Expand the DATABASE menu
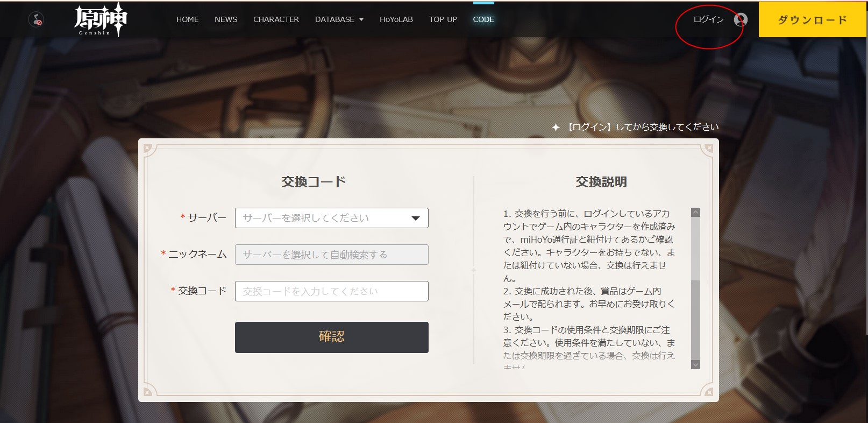The image size is (868, 423). pyautogui.click(x=339, y=19)
